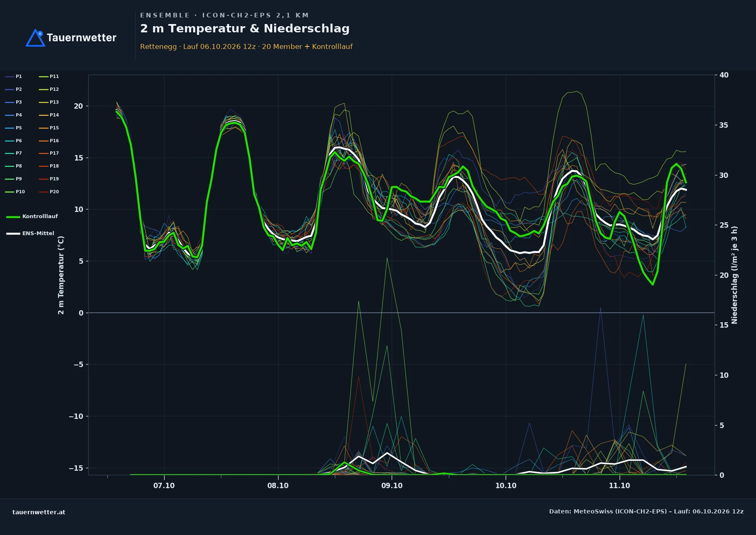Select member P13 in the legend
Screen dimensions: 756x535
point(49,102)
